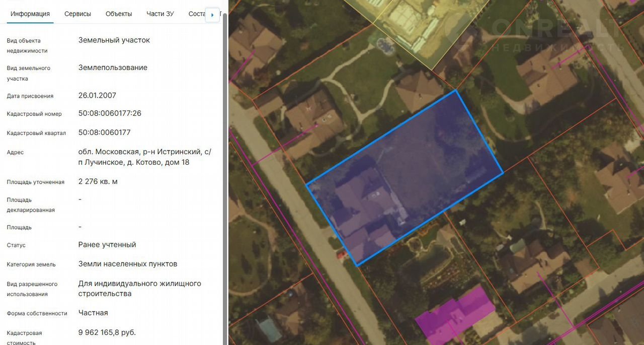This screenshot has width=644, height=345.
Task: Click the date value 26.01.2007
Action: click(97, 95)
